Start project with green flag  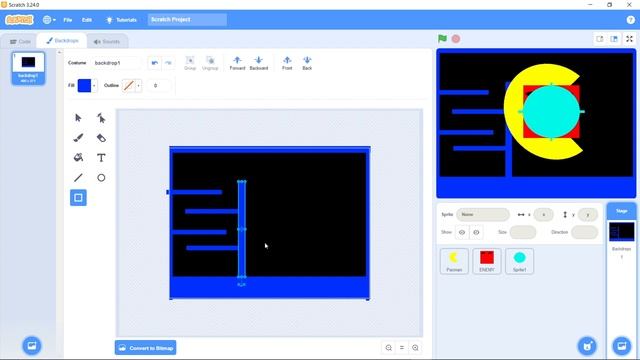442,39
